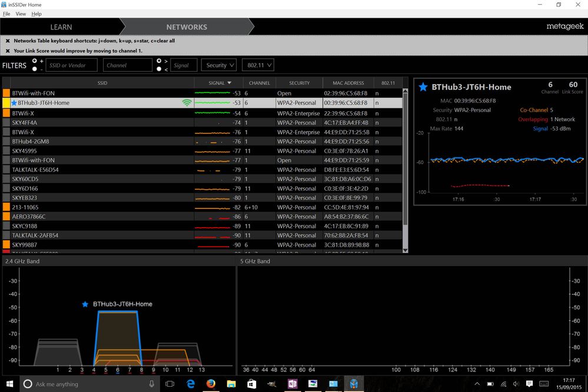Click the Cortana microphone icon
This screenshot has width=588, height=392.
151,384
